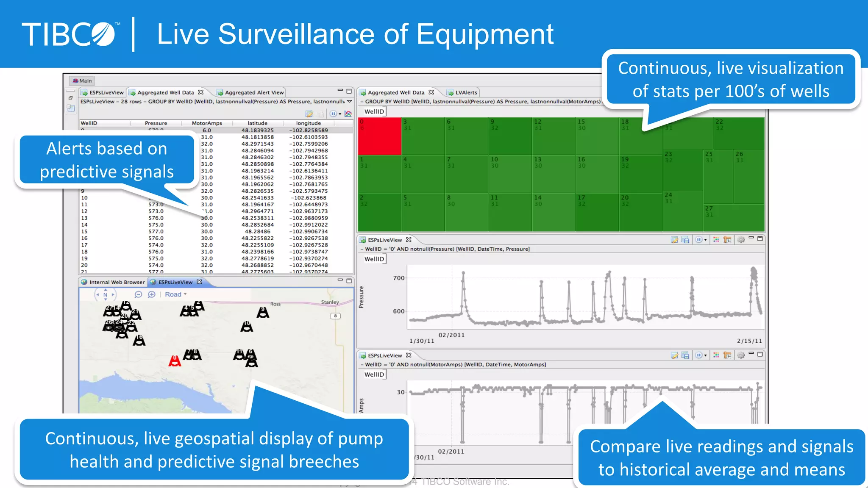Image resolution: width=868 pixels, height=488 pixels.
Task: Click latitude cell 48.2541633
Action: 258,198
